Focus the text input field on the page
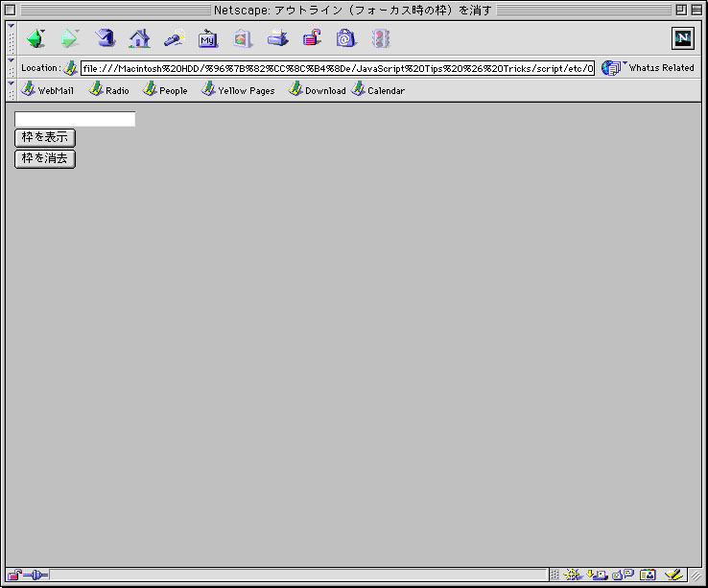Viewport: 708px width, 588px height. coord(75,119)
